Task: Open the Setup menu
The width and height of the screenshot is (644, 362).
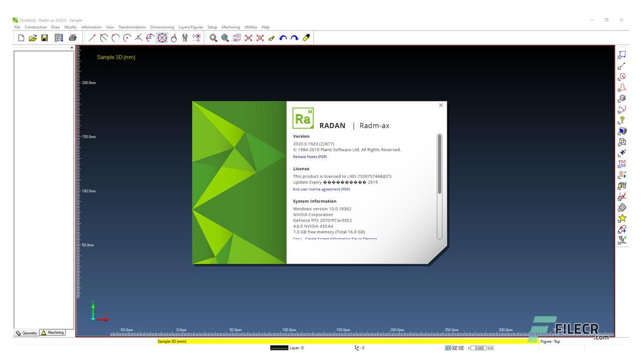Action: pyautogui.click(x=212, y=27)
